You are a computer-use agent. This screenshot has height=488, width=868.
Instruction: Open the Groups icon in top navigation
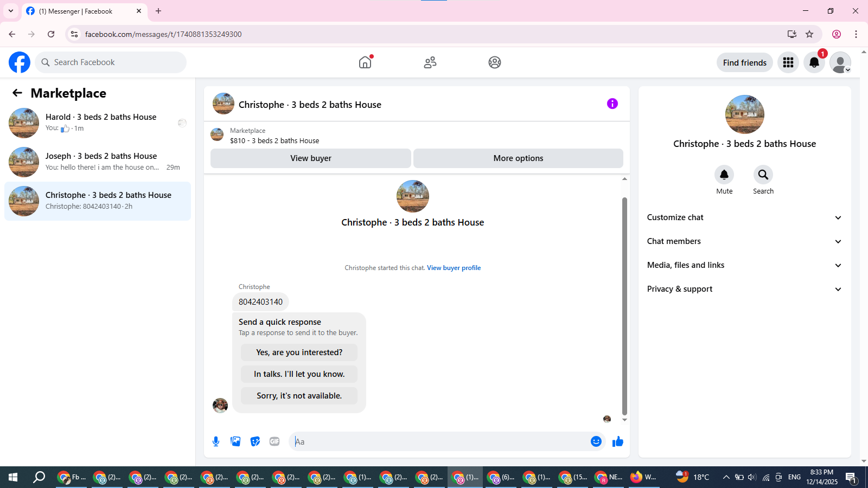[x=495, y=62]
